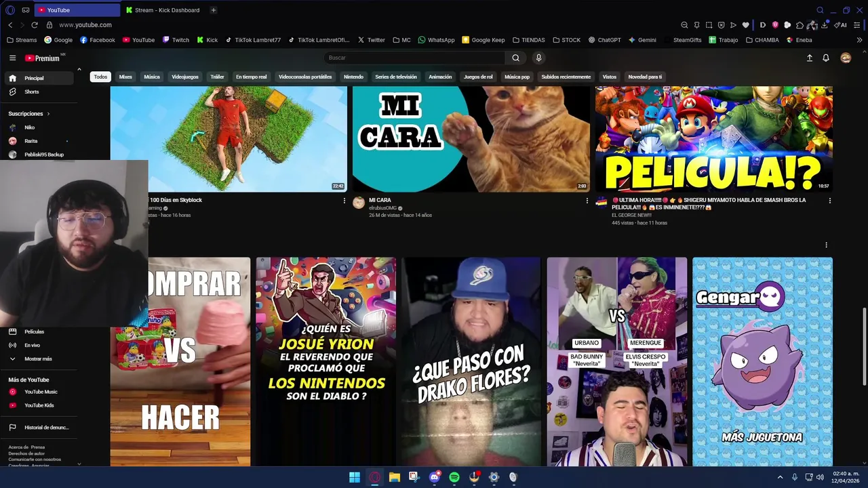This screenshot has width=868, height=488.
Task: Open Discord from the taskbar
Action: click(x=435, y=477)
